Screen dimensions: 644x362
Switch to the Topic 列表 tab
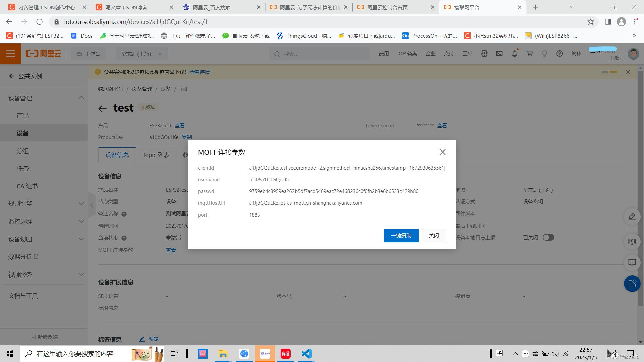pos(156,155)
